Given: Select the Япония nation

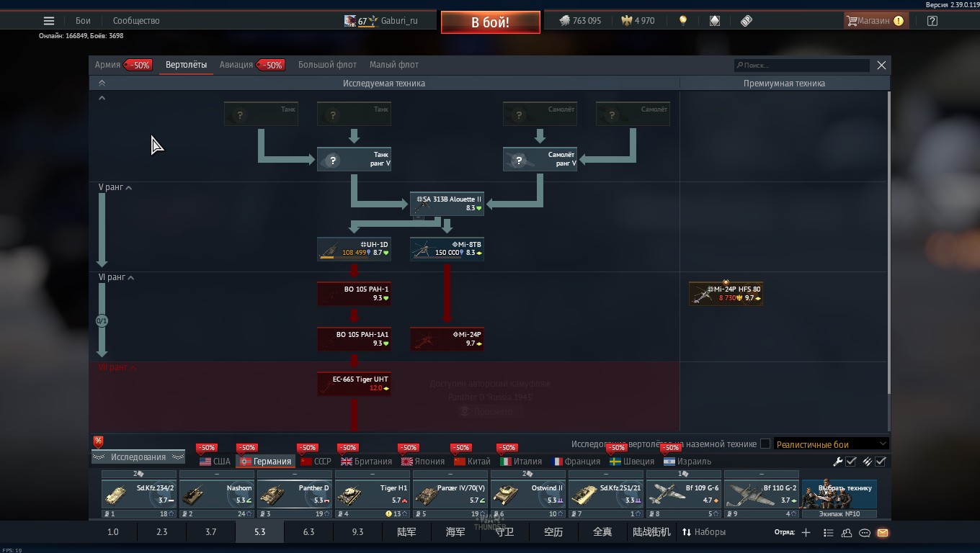Looking at the screenshot, I should click(x=422, y=462).
